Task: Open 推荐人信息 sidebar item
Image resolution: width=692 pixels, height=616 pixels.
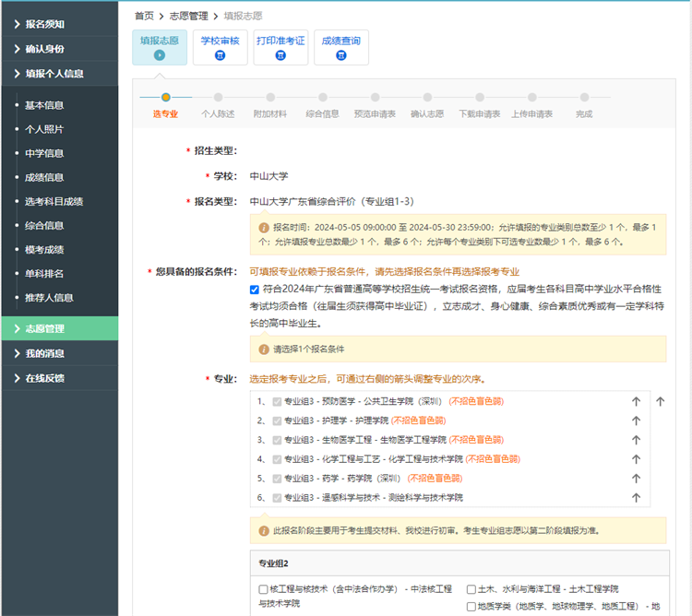Action: [x=49, y=298]
